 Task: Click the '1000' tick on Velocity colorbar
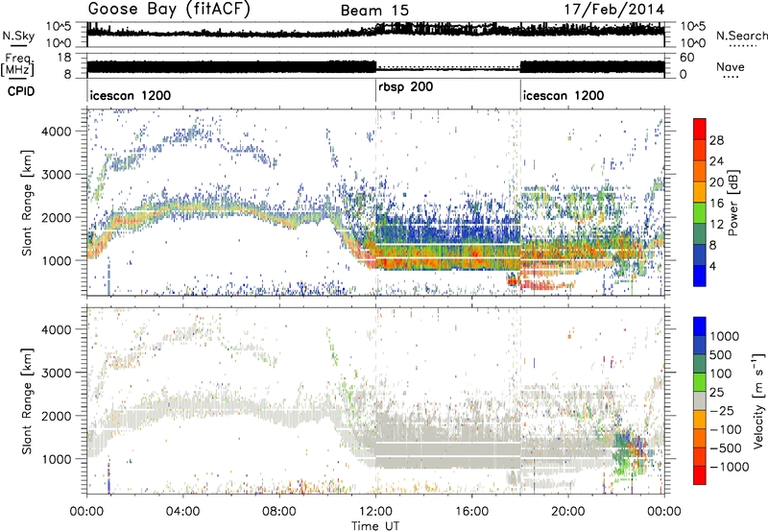click(725, 336)
